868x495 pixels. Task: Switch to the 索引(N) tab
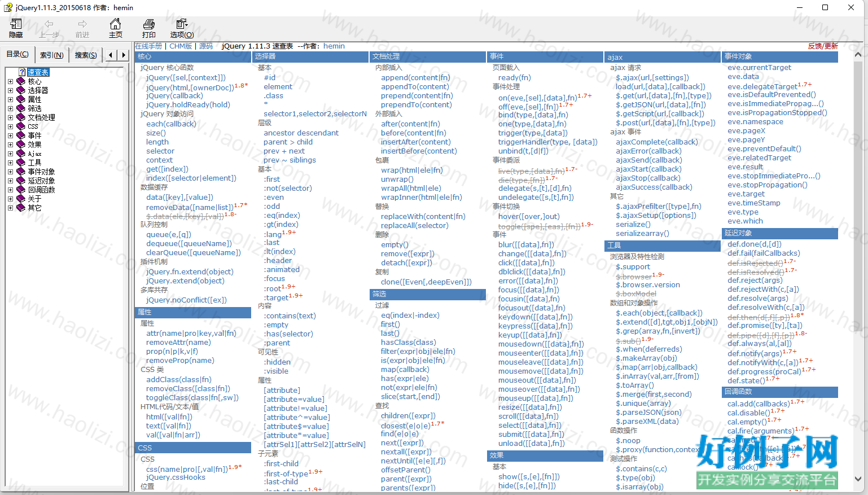(x=51, y=55)
